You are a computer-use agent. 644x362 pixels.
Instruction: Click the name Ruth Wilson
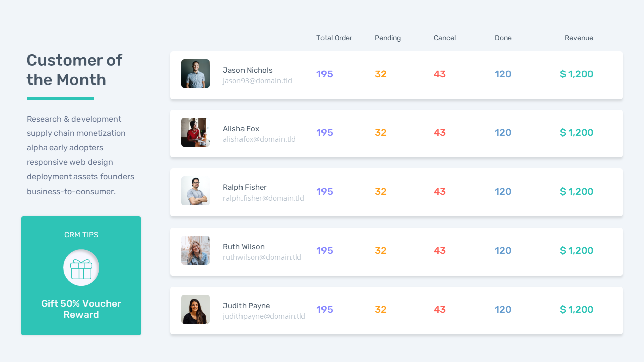coord(244,247)
